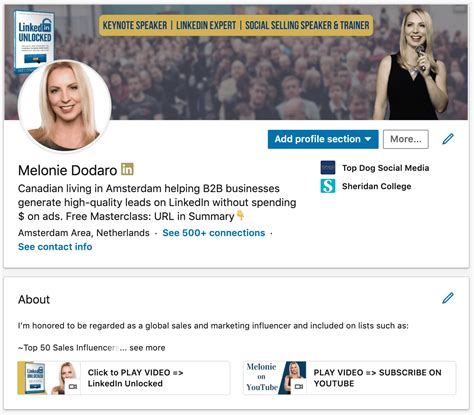Click video camera icon on LinkedIn Unlocked media
This screenshot has height=415, width=474.
72,386
